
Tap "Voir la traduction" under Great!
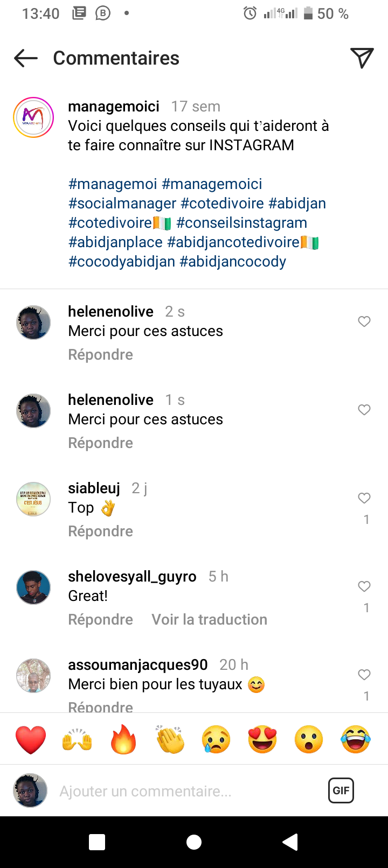pos(209,620)
